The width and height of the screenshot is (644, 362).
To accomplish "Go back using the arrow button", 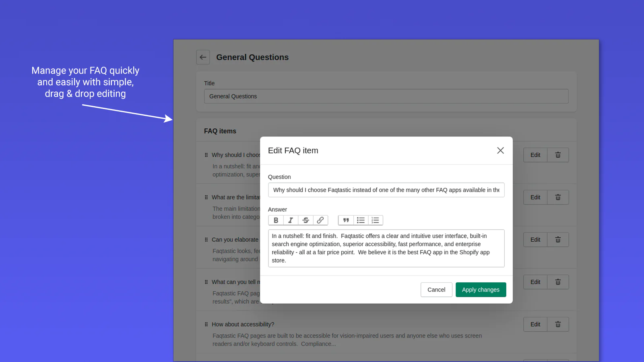I will click(203, 57).
